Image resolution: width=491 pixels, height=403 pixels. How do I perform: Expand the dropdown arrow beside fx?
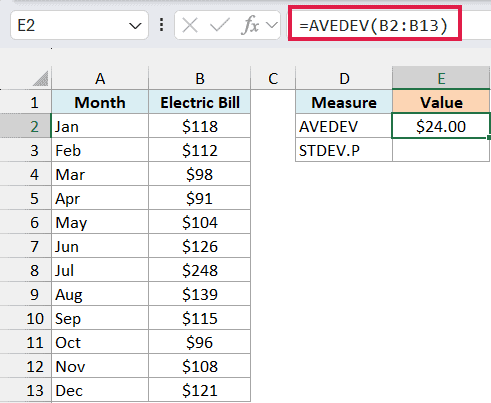point(272,25)
